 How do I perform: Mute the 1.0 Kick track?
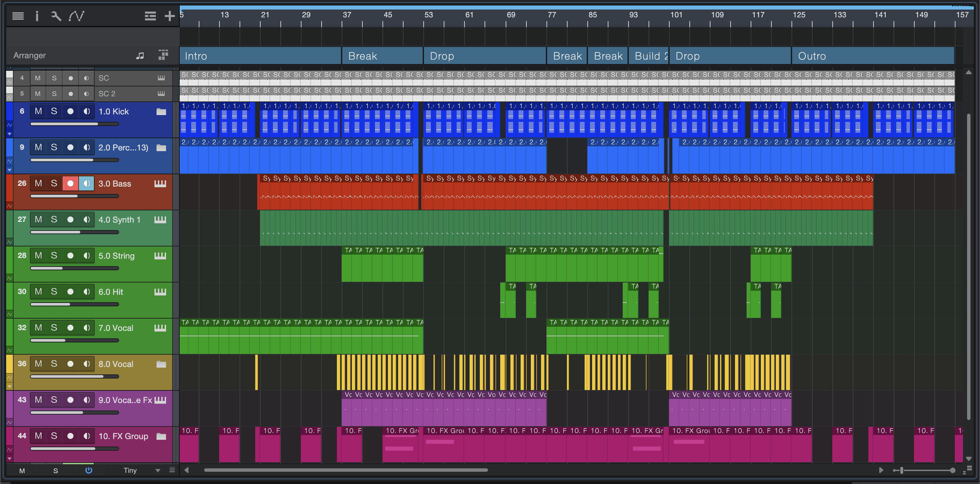click(x=38, y=111)
